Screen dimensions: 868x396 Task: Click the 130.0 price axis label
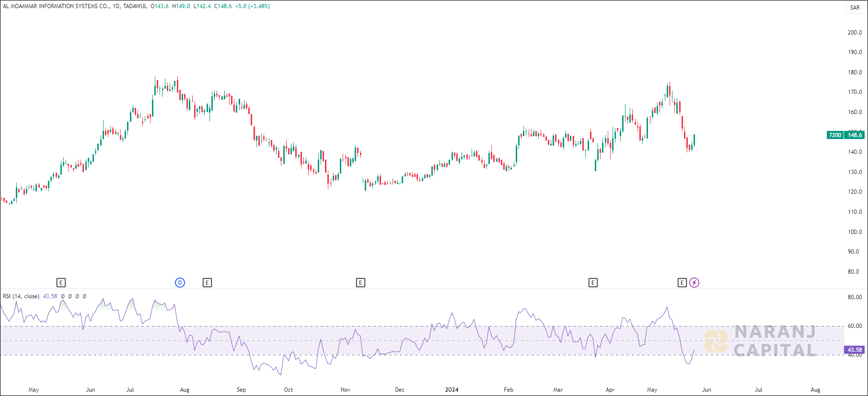point(855,172)
